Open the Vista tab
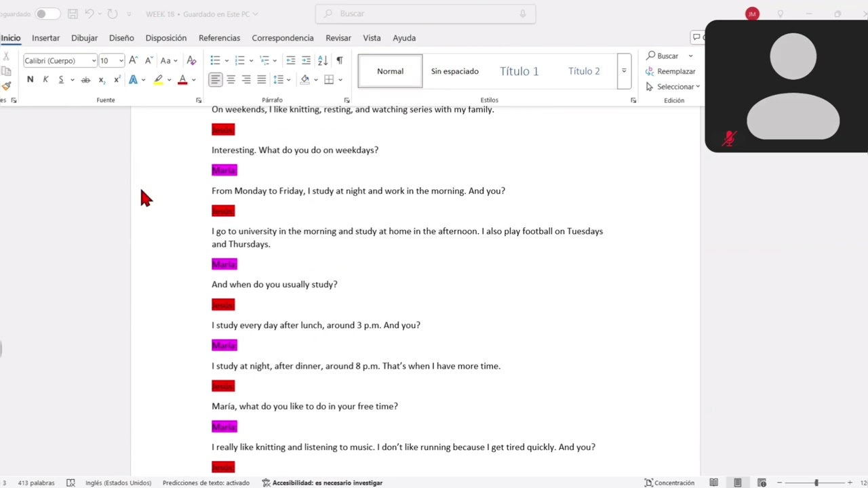This screenshot has height=488, width=868. pyautogui.click(x=372, y=38)
